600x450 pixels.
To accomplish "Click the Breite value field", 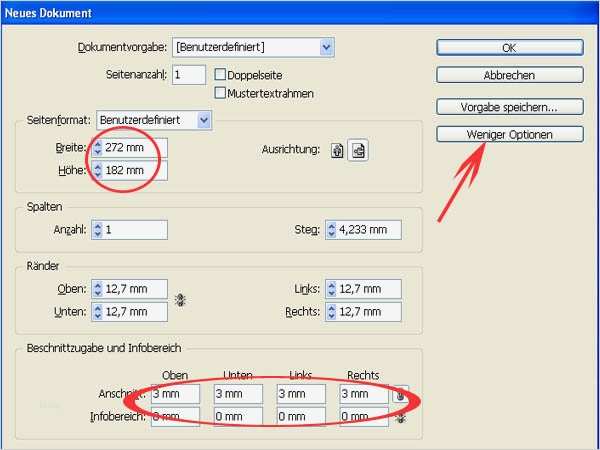I will click(x=135, y=148).
